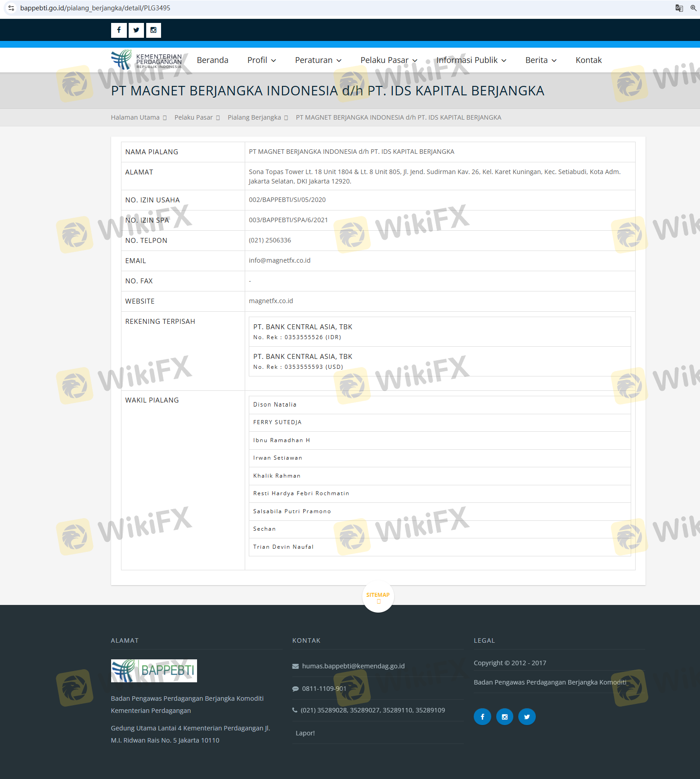Expand the Peraturan dropdown menu
This screenshot has height=779, width=700.
pos(318,60)
